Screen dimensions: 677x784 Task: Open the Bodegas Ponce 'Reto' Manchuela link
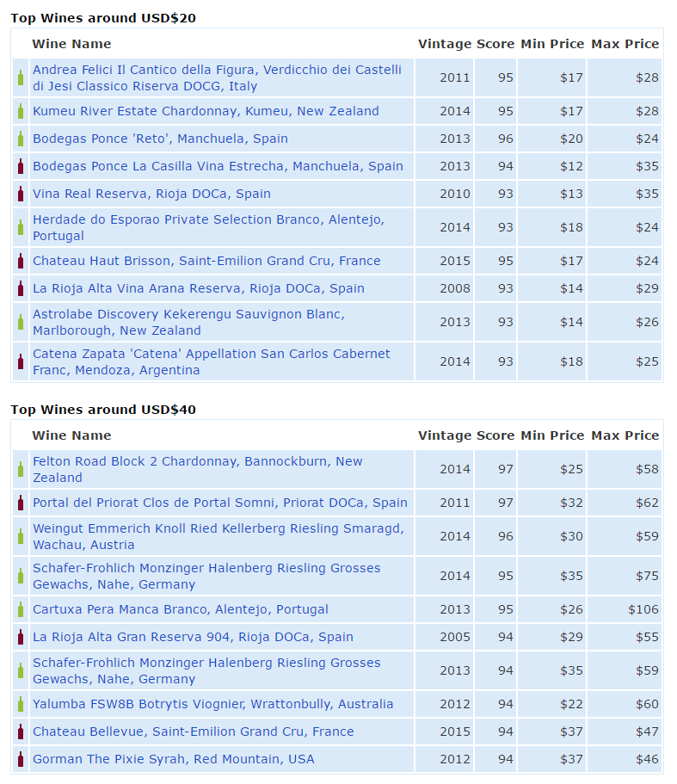coord(160,139)
